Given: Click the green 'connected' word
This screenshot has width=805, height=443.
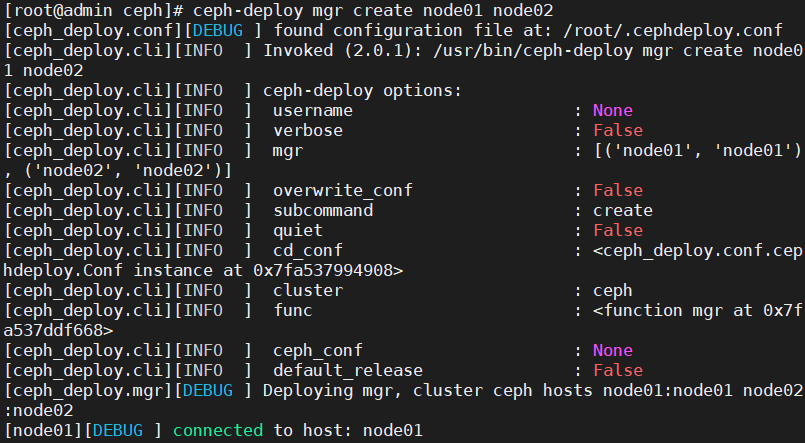Looking at the screenshot, I should pos(218,431).
